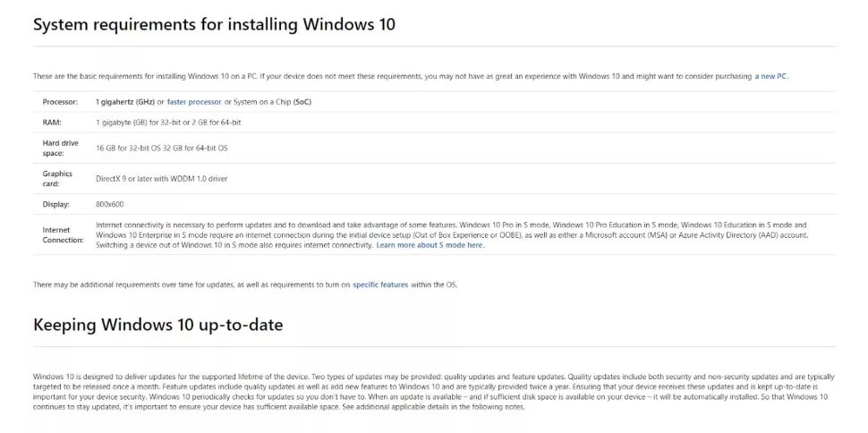The width and height of the screenshot is (868, 433).
Task: Click the 'Graphics card:' label
Action: click(57, 178)
